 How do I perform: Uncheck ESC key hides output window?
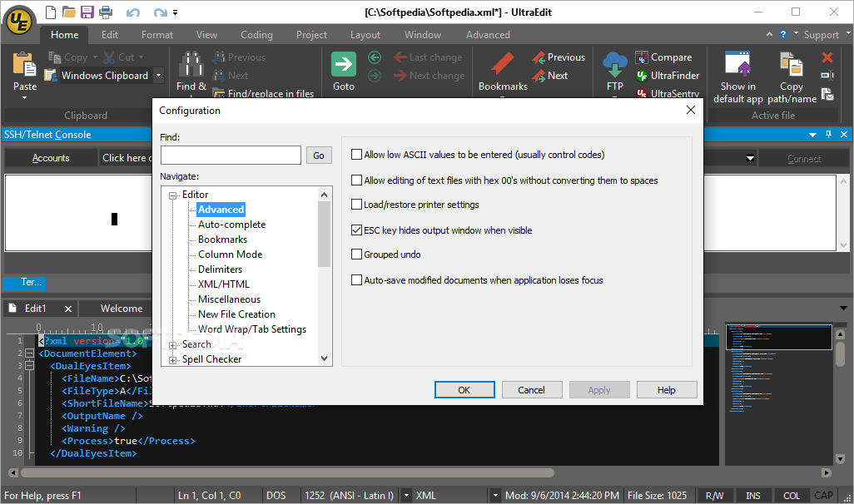click(357, 230)
